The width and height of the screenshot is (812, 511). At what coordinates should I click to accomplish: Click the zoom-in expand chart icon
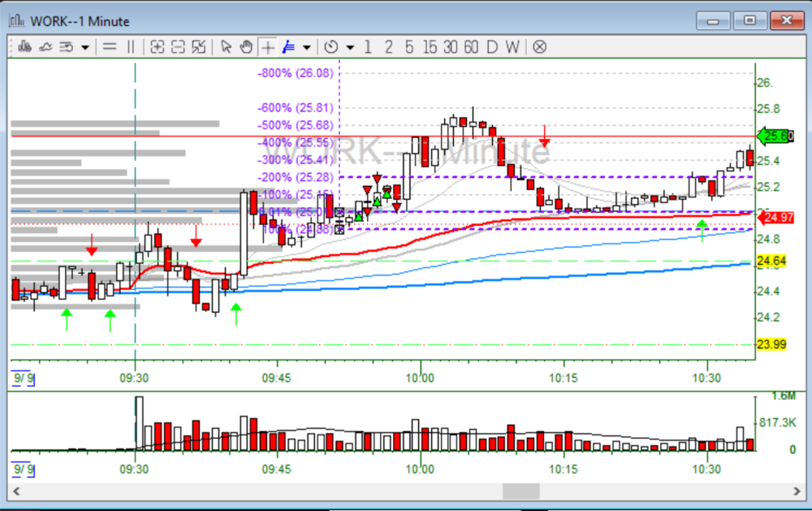[158, 47]
